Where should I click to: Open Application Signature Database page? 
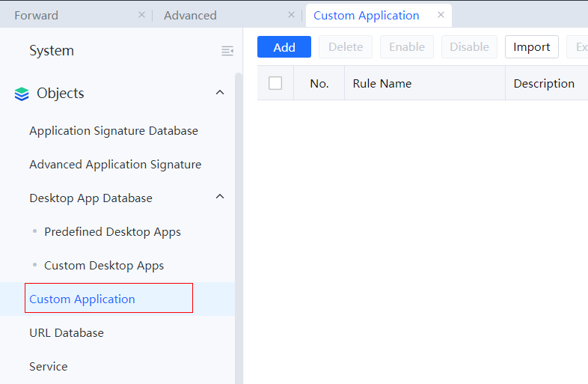(x=114, y=131)
